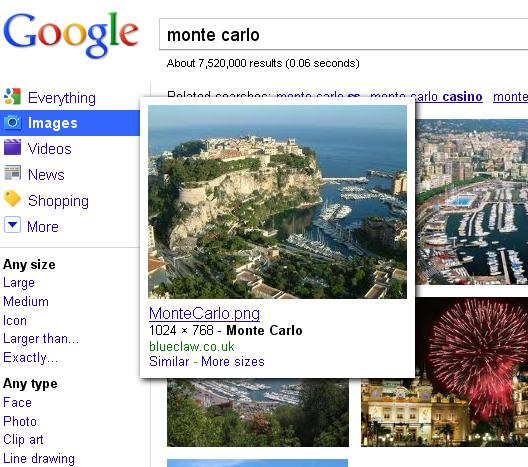Viewport: 528px width, 467px height.
Task: Filter results by Clip art type
Action: click(23, 439)
